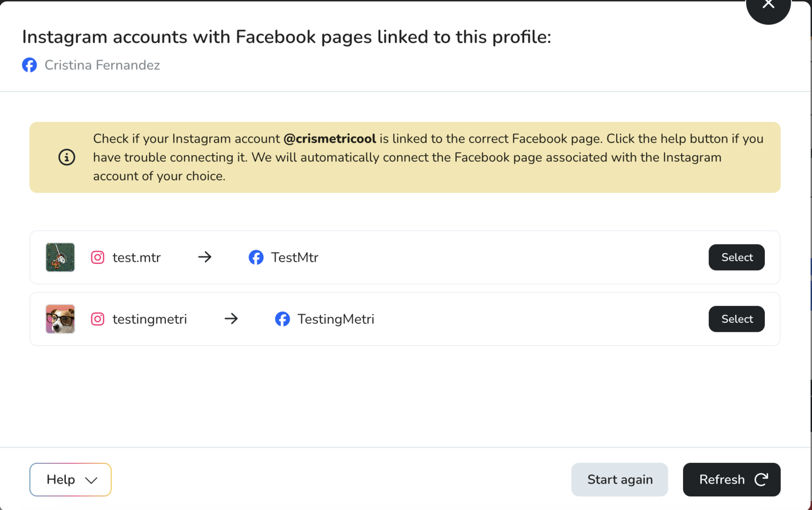Expand the Help chevron arrow

point(91,480)
